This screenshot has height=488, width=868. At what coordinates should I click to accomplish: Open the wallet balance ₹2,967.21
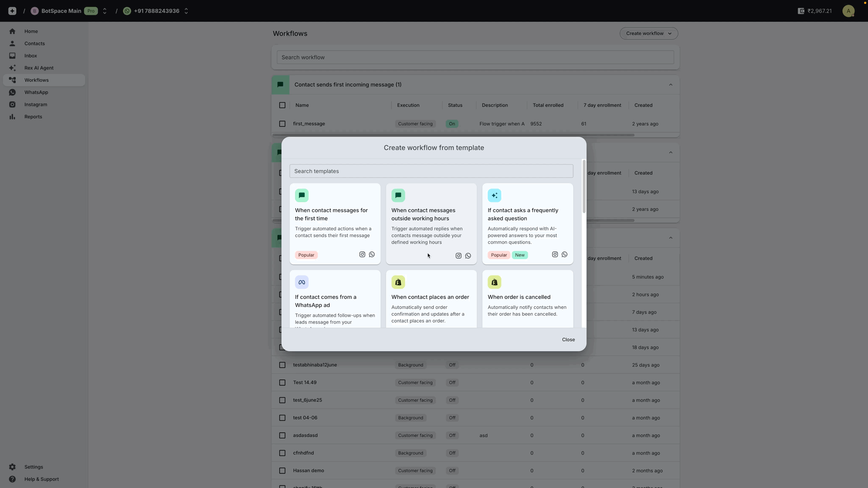pos(815,11)
